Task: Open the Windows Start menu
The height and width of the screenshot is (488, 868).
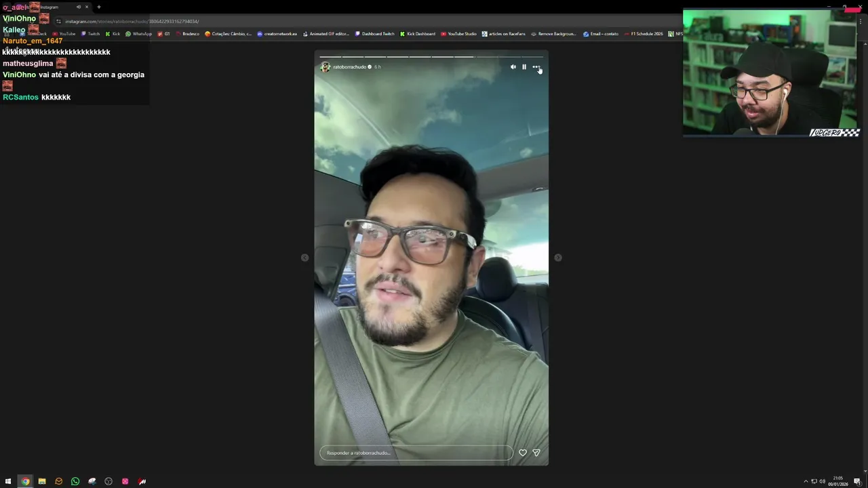Action: pos(8,481)
